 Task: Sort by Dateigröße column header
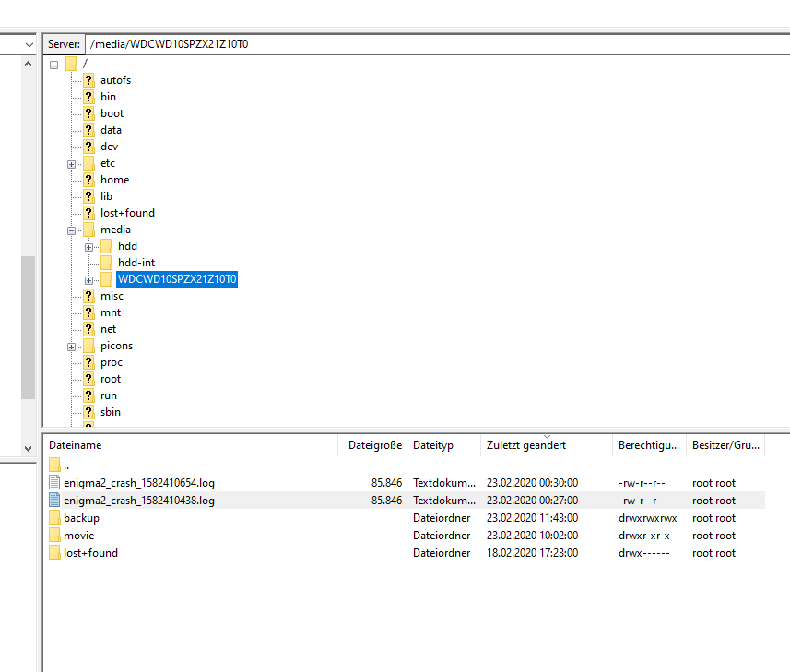coord(374,445)
